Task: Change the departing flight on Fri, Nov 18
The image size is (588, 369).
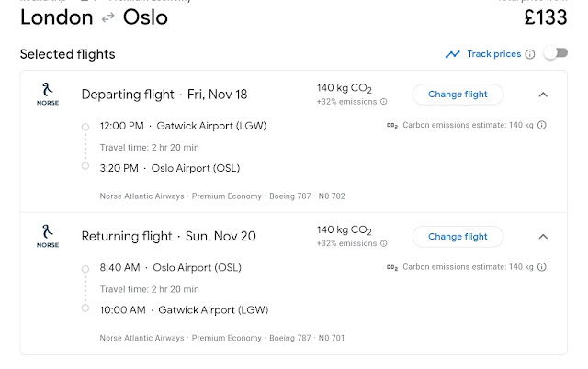Action: [458, 95]
